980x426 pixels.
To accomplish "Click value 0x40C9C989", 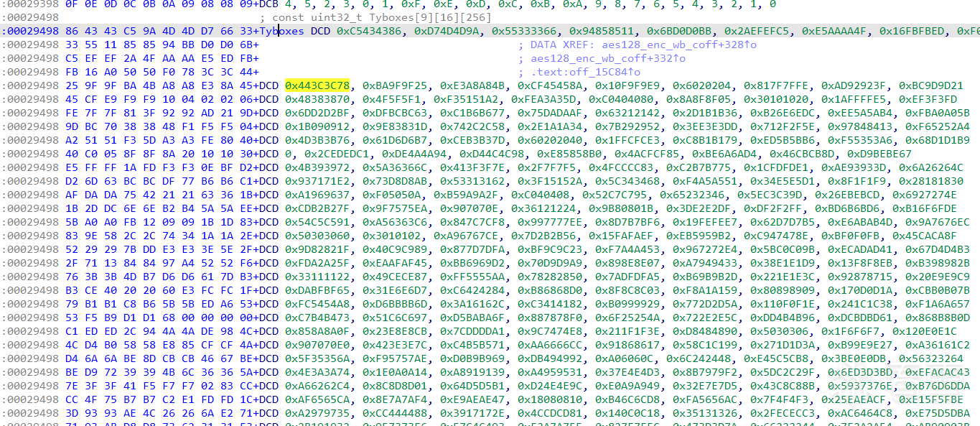I will click(x=395, y=250).
